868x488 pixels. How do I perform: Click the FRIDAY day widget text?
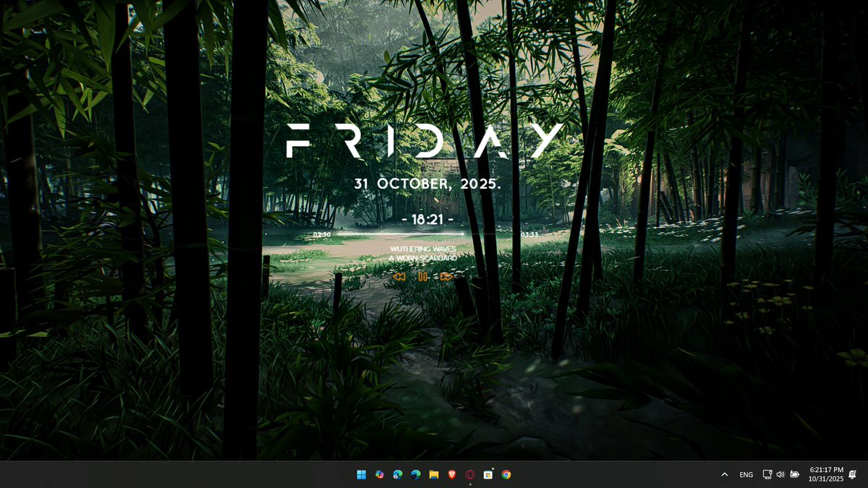425,141
